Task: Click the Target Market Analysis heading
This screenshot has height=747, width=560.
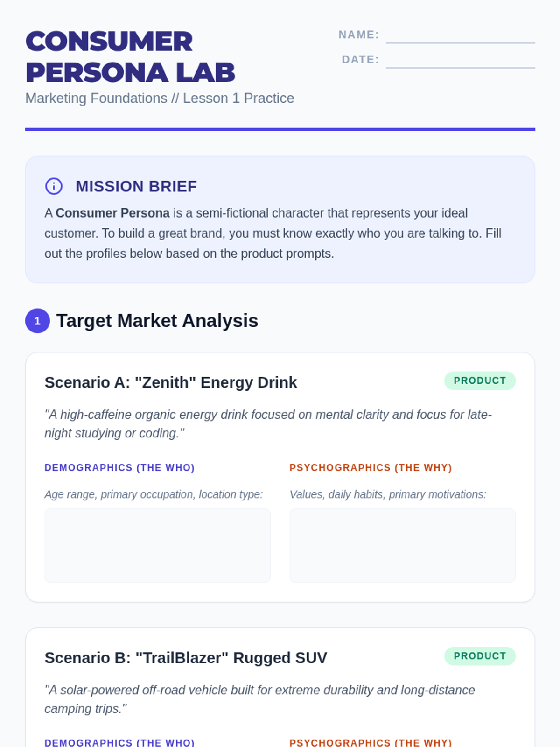Action: [157, 321]
